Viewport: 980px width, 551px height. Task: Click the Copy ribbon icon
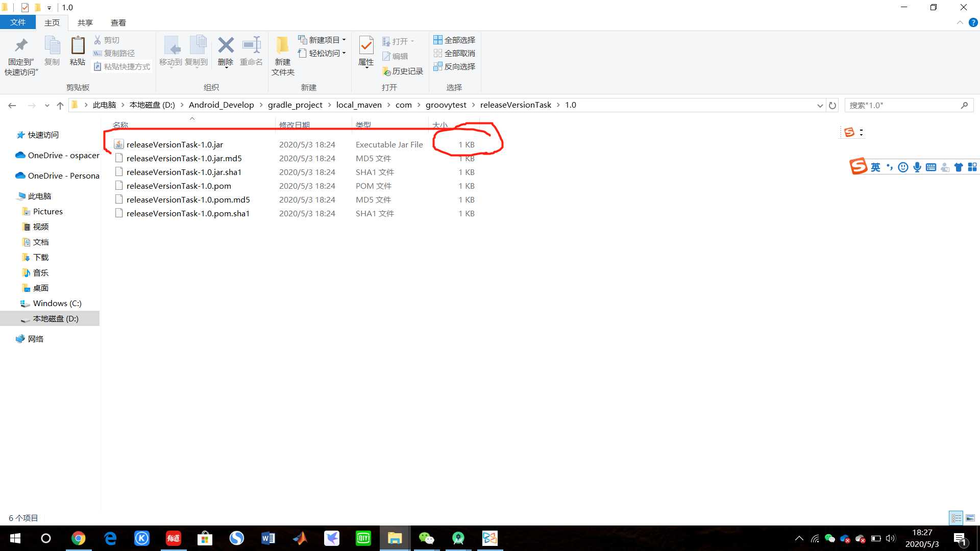(x=52, y=45)
